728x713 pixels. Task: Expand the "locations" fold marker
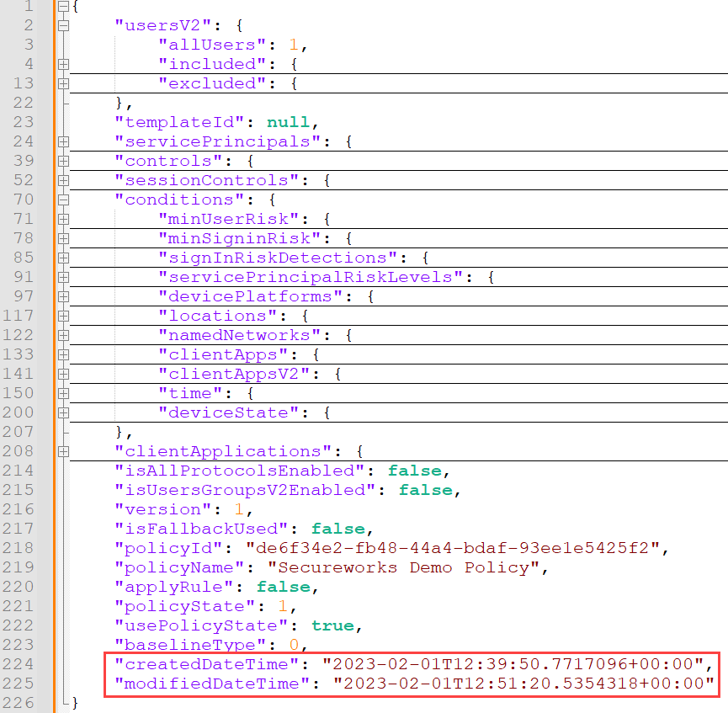coord(64,316)
